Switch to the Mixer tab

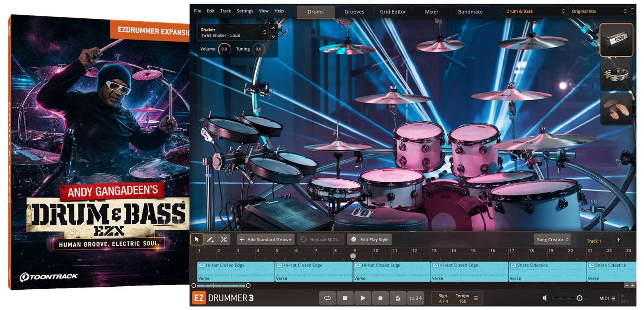pos(431,11)
